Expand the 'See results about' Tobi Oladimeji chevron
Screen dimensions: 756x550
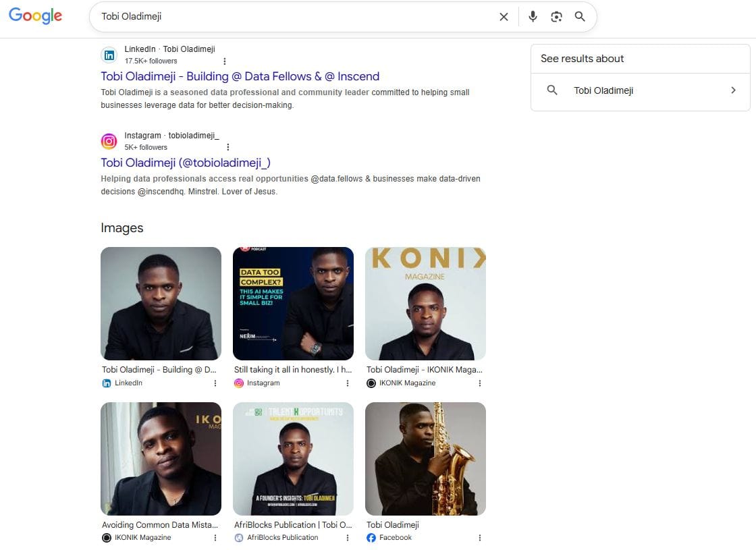(x=733, y=90)
